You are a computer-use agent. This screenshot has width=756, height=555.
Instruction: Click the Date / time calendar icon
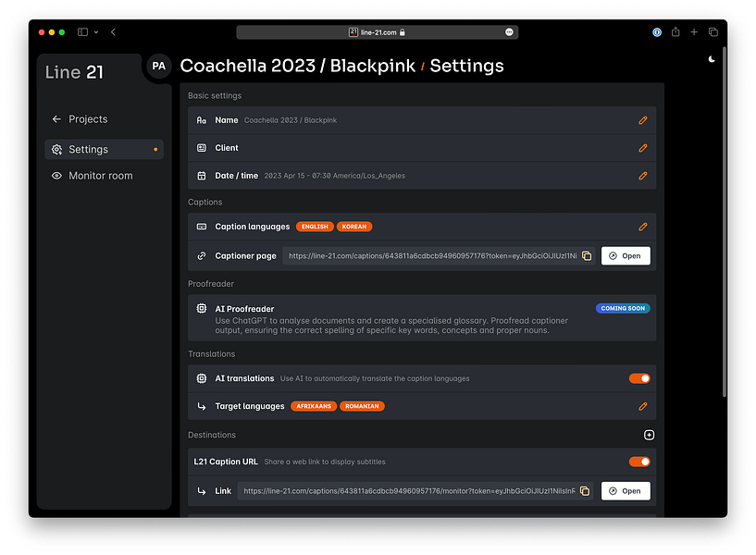point(202,176)
